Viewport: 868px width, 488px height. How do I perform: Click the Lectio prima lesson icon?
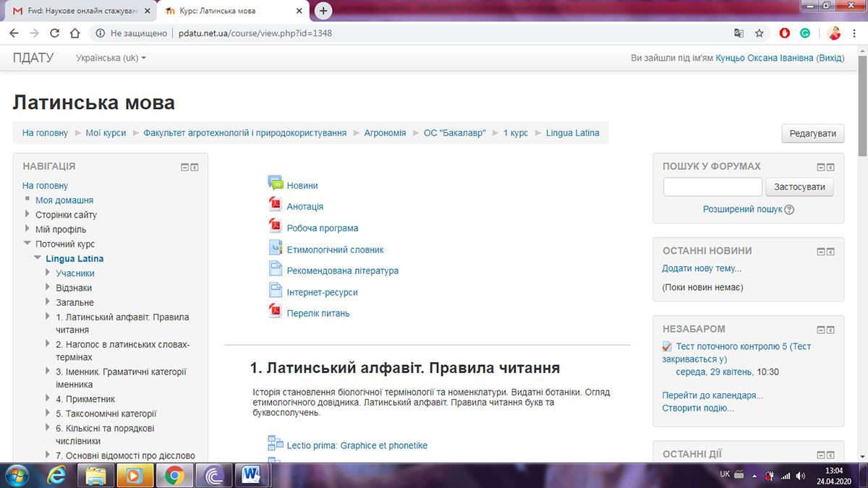click(x=275, y=444)
